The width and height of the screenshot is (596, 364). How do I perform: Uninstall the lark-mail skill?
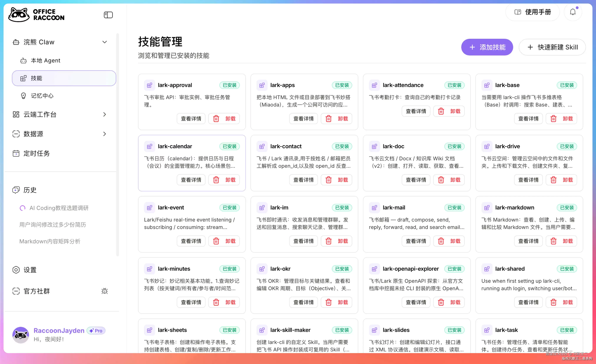pyautogui.click(x=449, y=241)
